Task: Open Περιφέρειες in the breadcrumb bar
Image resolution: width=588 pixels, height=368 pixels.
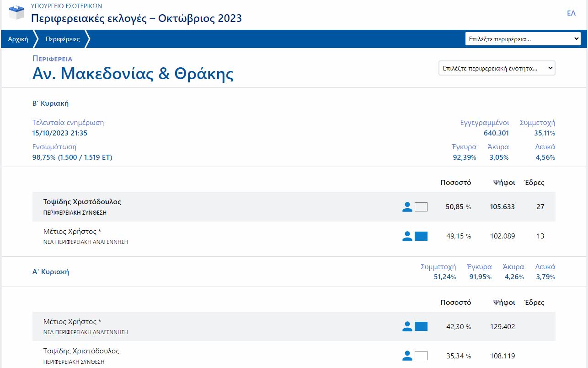Action: tap(63, 39)
